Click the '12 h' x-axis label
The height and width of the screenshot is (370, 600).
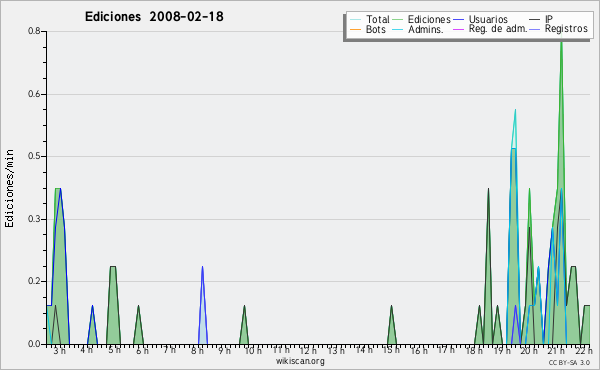[308, 350]
